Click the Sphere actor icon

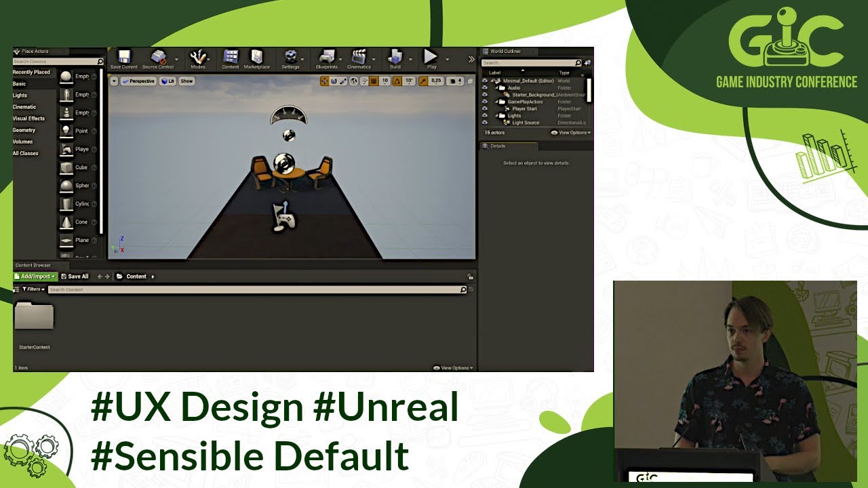(x=66, y=186)
